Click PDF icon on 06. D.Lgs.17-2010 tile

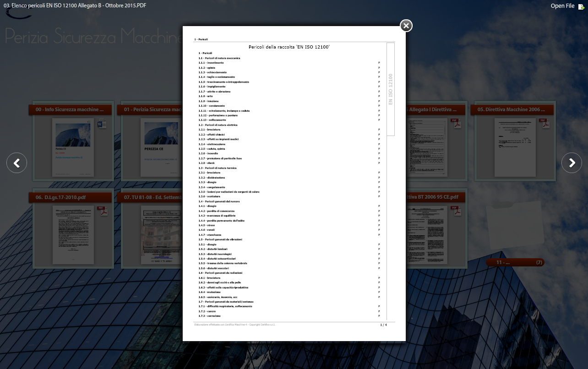click(x=103, y=211)
